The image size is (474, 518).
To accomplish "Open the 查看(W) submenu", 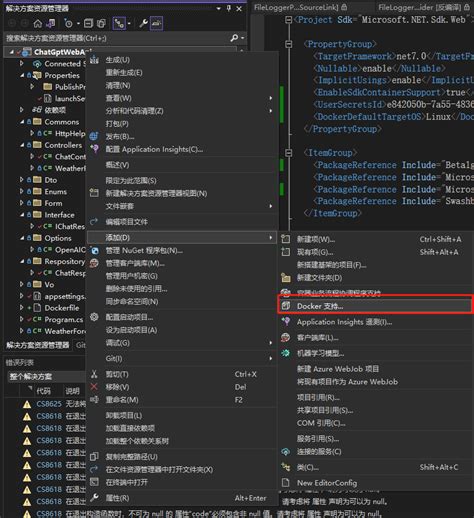I will coord(182,98).
